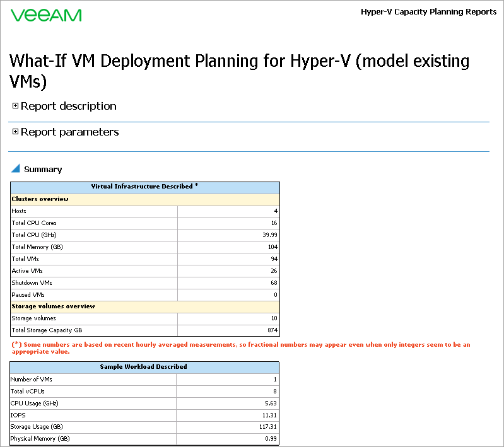Click the Active VMs value 26
The image size is (504, 447).
(x=274, y=270)
